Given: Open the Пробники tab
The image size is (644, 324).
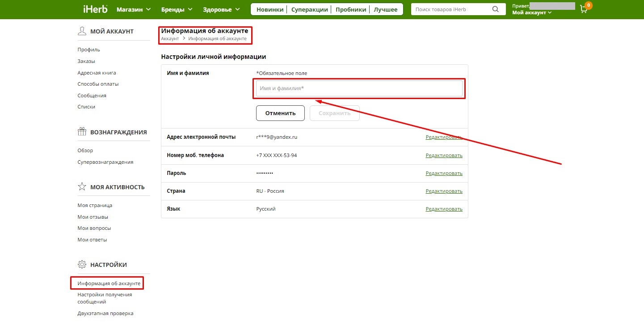Looking at the screenshot, I should (x=351, y=9).
